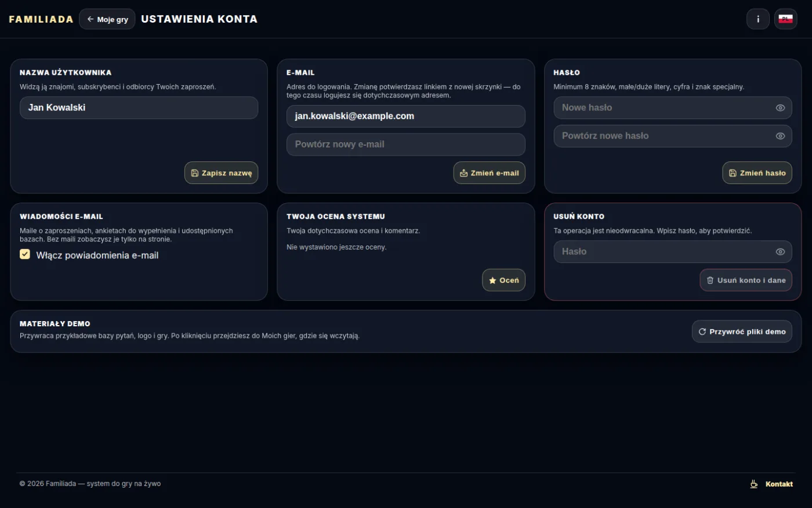Screen dimensions: 812x508
Task: Focus the Powtórz nowy e-mail field
Action: coord(406,145)
